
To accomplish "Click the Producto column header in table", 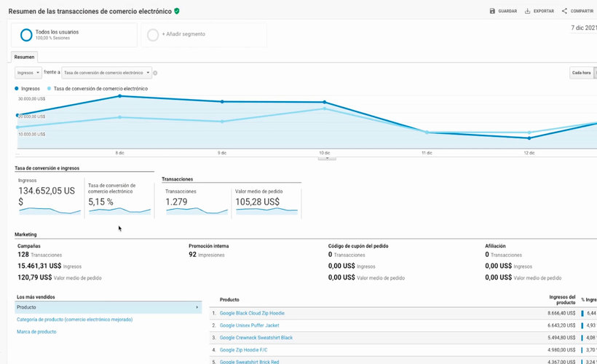I will 229,300.
